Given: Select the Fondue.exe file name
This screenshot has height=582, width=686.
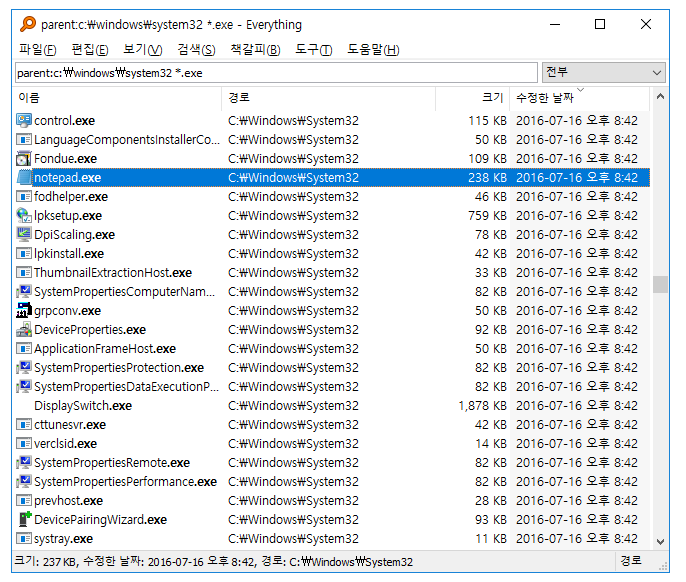Looking at the screenshot, I should (x=65, y=158).
